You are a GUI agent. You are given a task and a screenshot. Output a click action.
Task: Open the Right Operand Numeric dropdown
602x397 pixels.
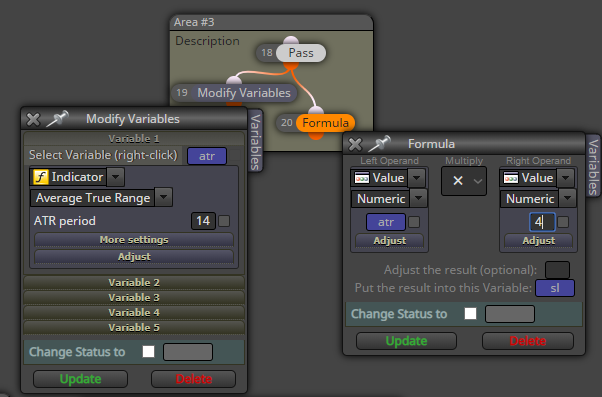(567, 198)
